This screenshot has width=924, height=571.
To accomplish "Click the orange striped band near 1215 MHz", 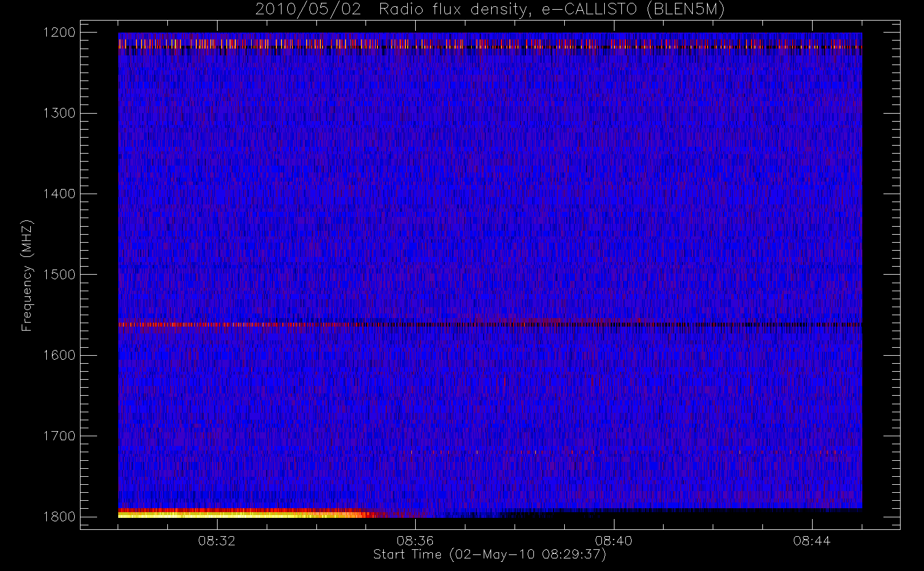I will 490,44.
